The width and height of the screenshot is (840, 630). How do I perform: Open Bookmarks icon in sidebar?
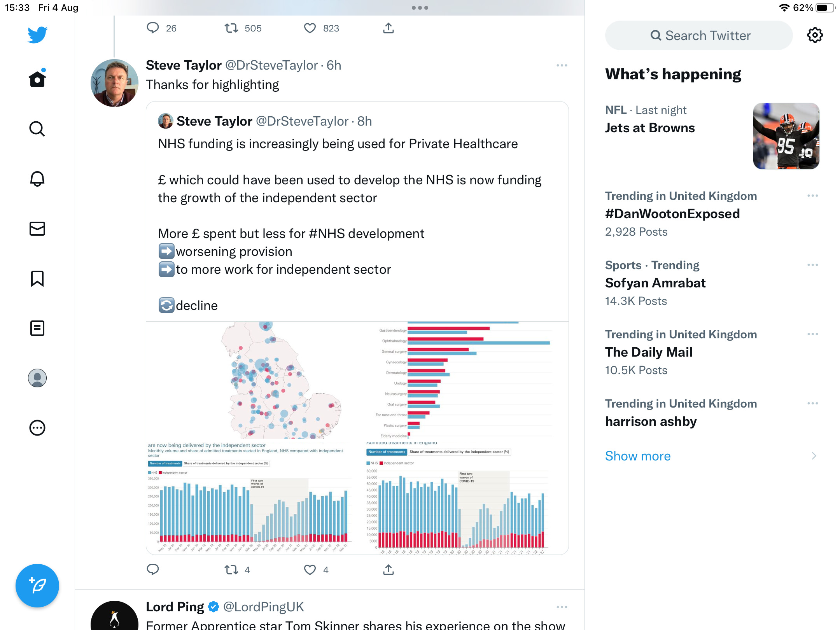pos(37,278)
